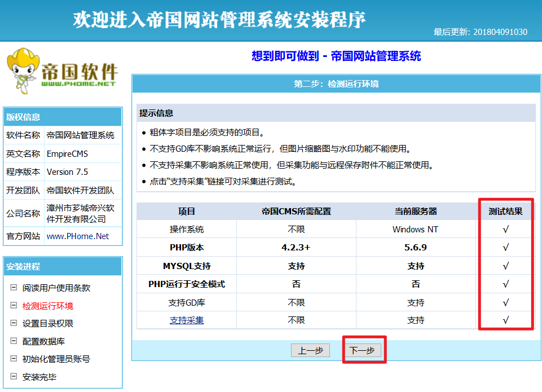Click the 欢迎进入帝国网站管理系统安装程序 banner title
542x392 pixels.
point(219,19)
